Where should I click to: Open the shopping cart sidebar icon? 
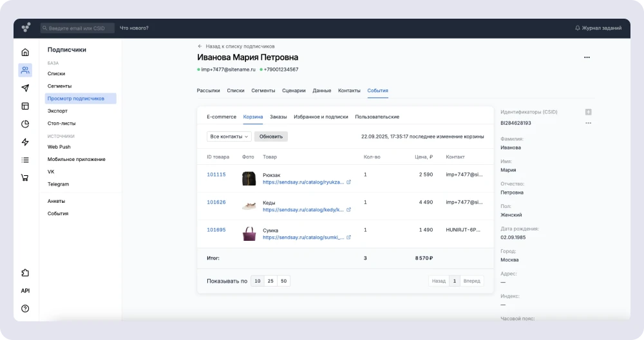click(25, 178)
